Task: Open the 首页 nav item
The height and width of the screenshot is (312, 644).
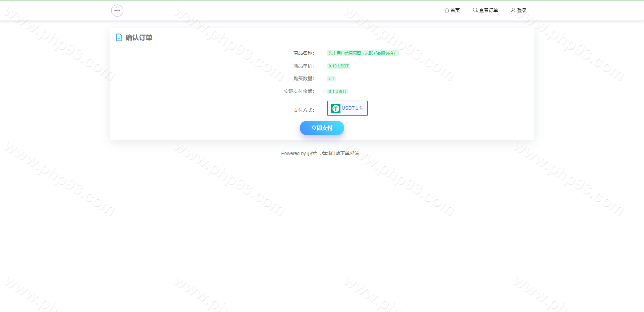Action: [455, 10]
